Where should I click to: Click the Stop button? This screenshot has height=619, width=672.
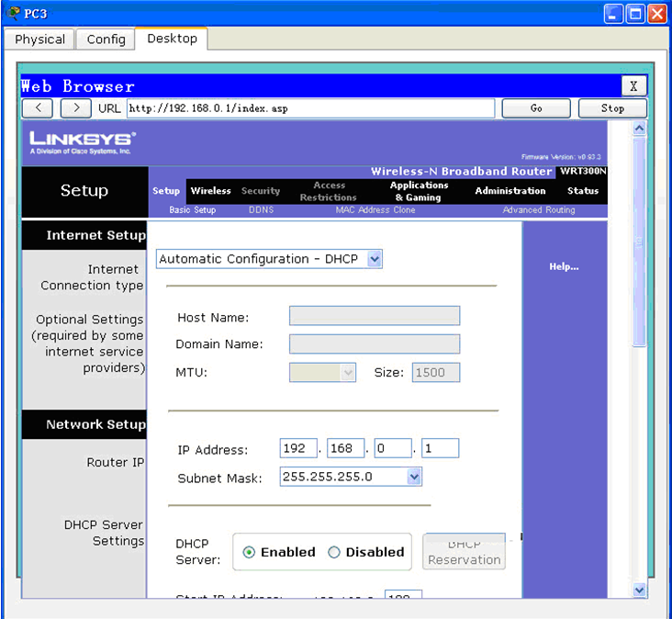612,108
